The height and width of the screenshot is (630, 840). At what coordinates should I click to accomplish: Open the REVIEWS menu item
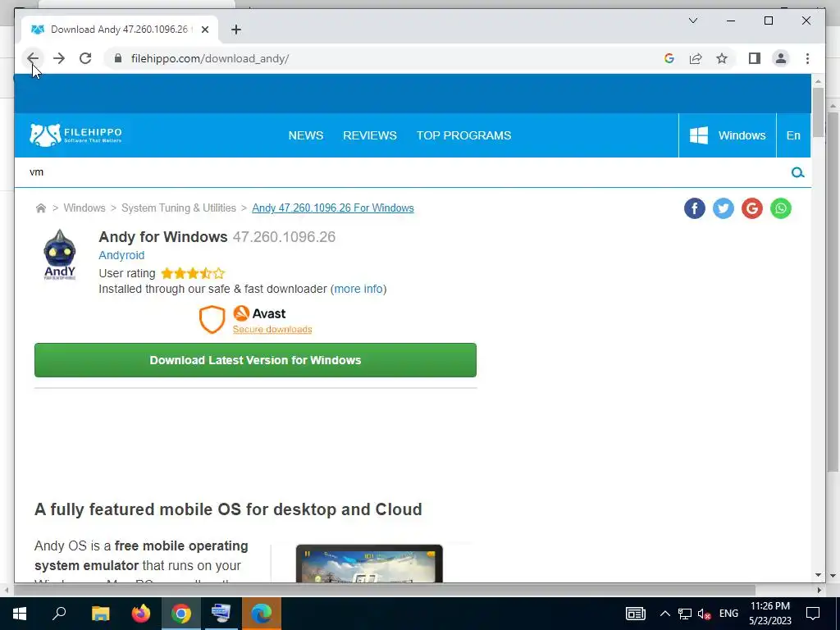pyautogui.click(x=370, y=135)
